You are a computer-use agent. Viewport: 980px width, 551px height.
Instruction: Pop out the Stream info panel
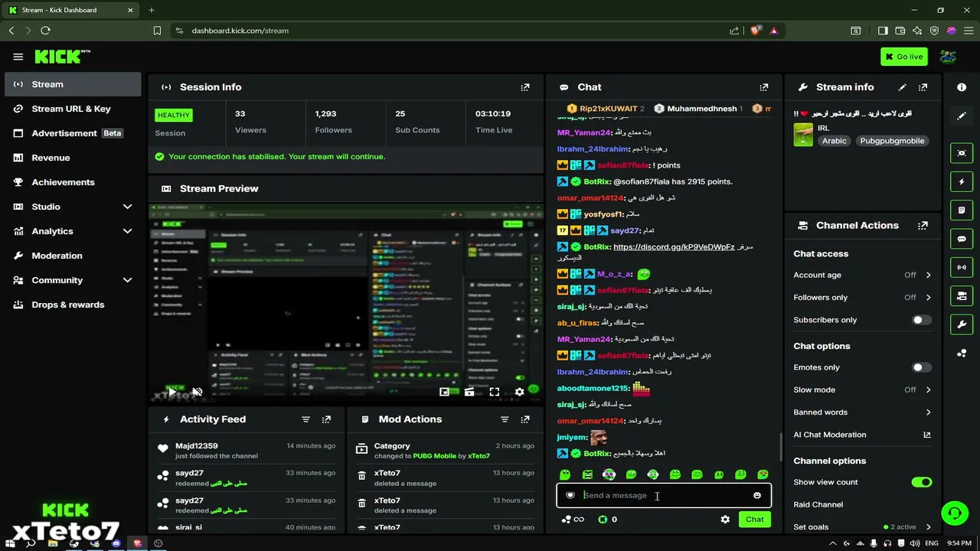923,87
